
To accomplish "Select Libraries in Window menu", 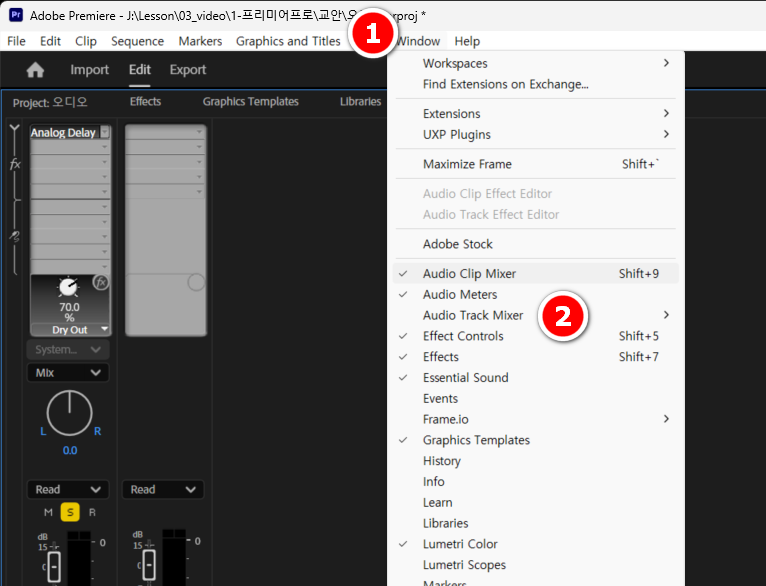I will point(535,523).
